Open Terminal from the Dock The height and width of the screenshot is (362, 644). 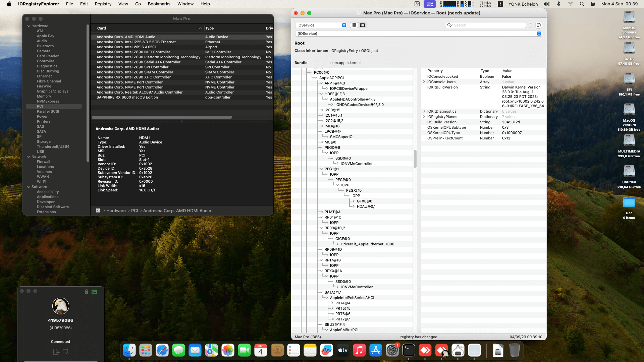coord(409,351)
